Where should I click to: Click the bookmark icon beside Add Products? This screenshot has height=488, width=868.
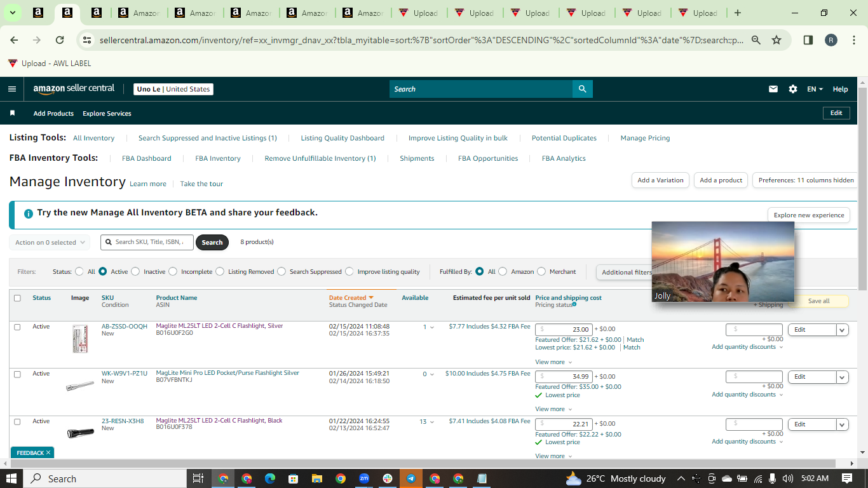coord(12,113)
